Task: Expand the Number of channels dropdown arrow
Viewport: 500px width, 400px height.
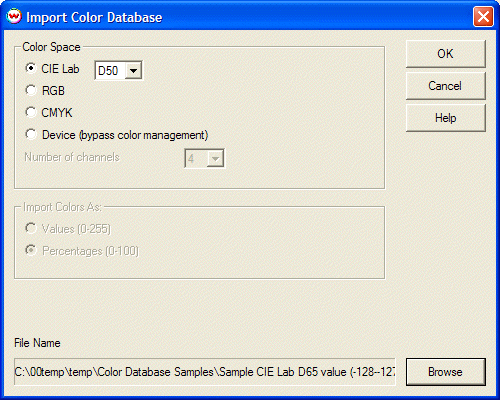Action: pyautogui.click(x=215, y=159)
